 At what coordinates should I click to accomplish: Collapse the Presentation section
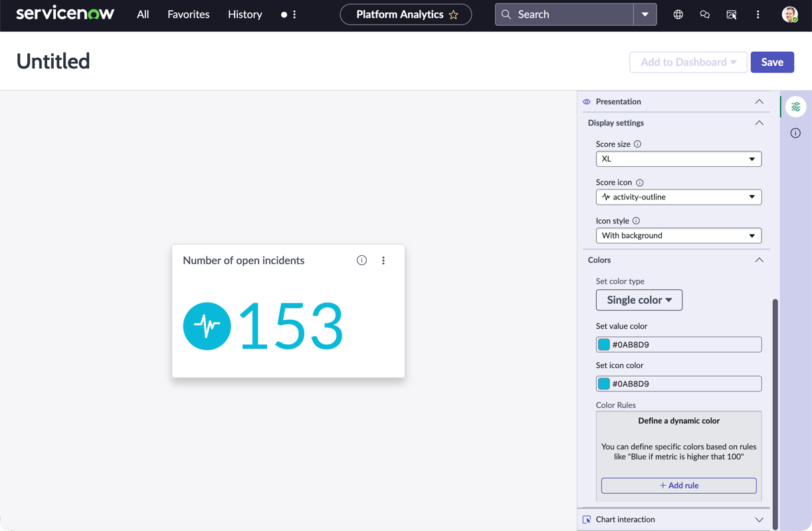pyautogui.click(x=759, y=102)
